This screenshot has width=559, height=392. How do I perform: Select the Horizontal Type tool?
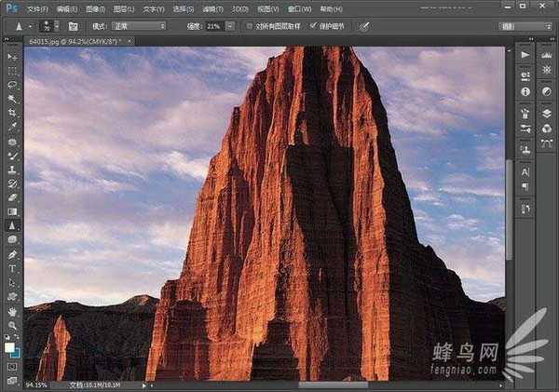click(x=12, y=268)
